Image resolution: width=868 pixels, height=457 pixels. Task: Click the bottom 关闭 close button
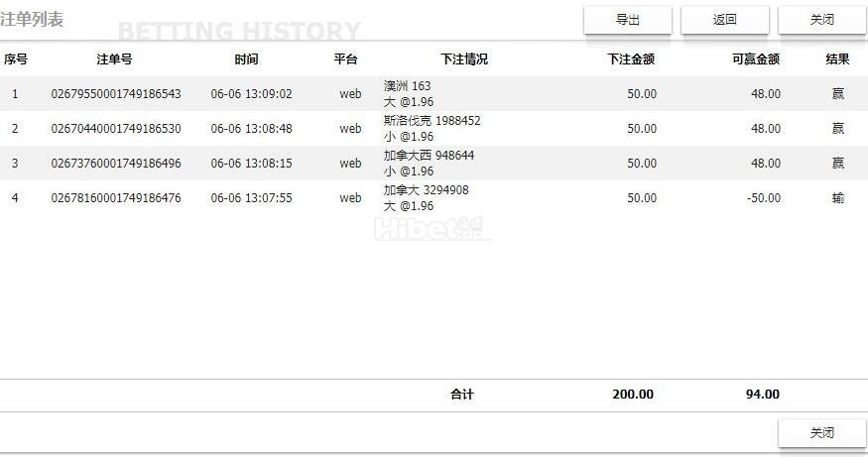[x=821, y=433]
